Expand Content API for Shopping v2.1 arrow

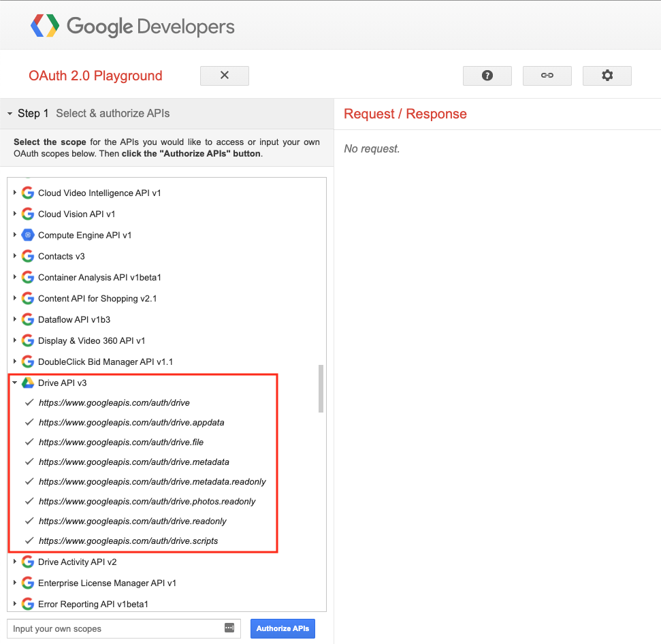(15, 297)
